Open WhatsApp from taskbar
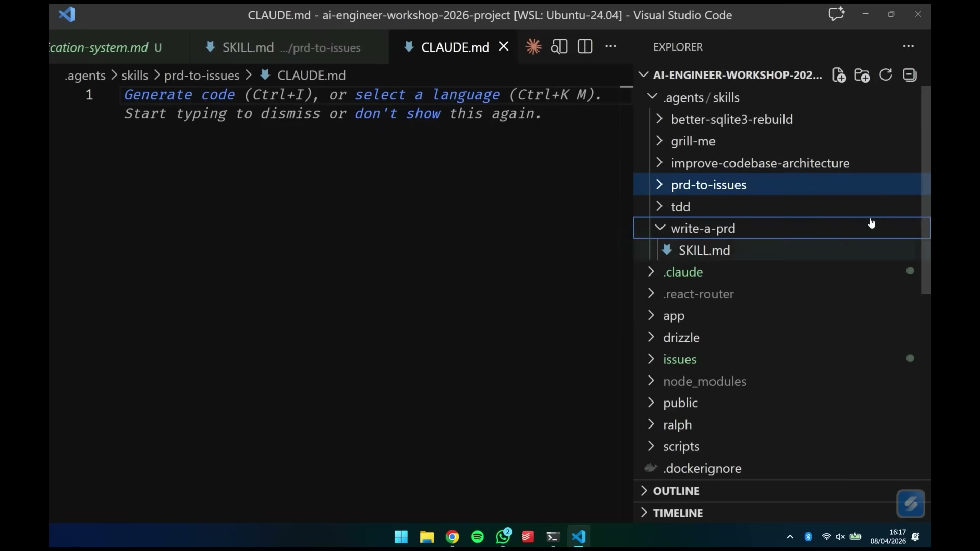The height and width of the screenshot is (551, 980). point(503,536)
